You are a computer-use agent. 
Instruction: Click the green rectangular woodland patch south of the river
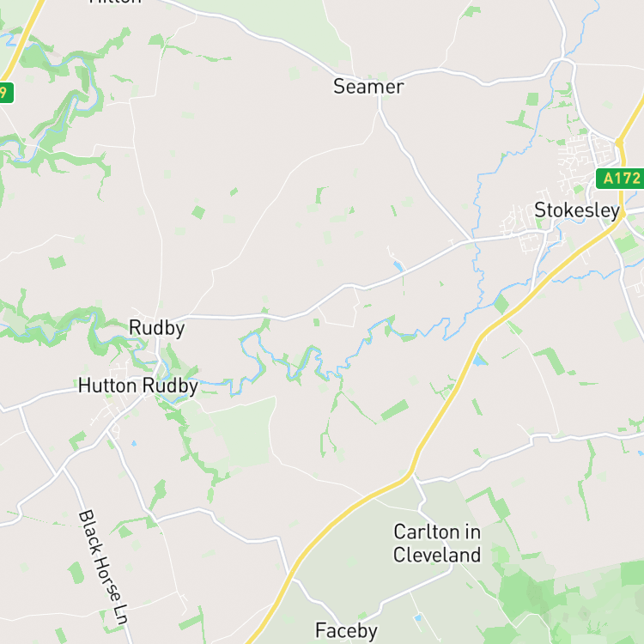[394, 410]
